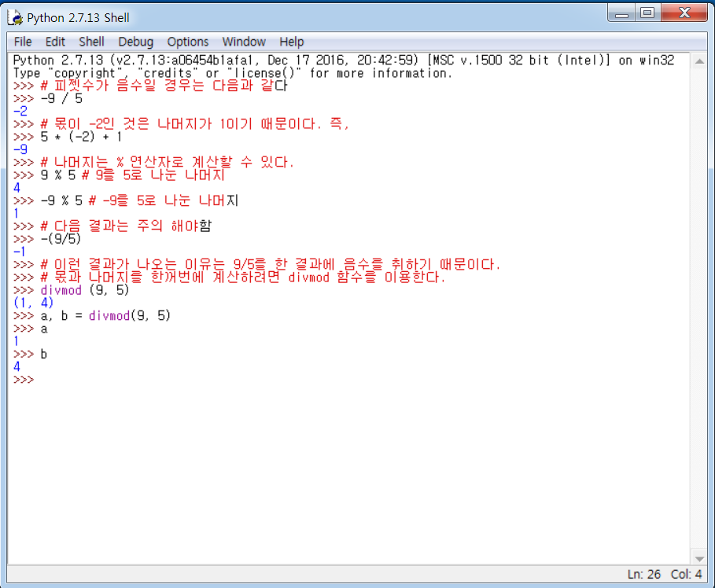This screenshot has height=588, width=715.
Task: Open the Window menu
Action: pyautogui.click(x=244, y=42)
